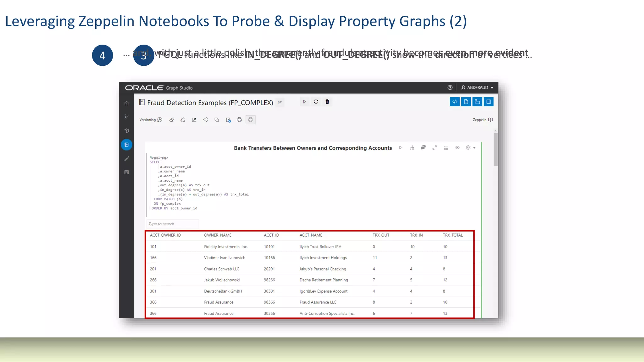Switch to the document view layout button

click(466, 101)
